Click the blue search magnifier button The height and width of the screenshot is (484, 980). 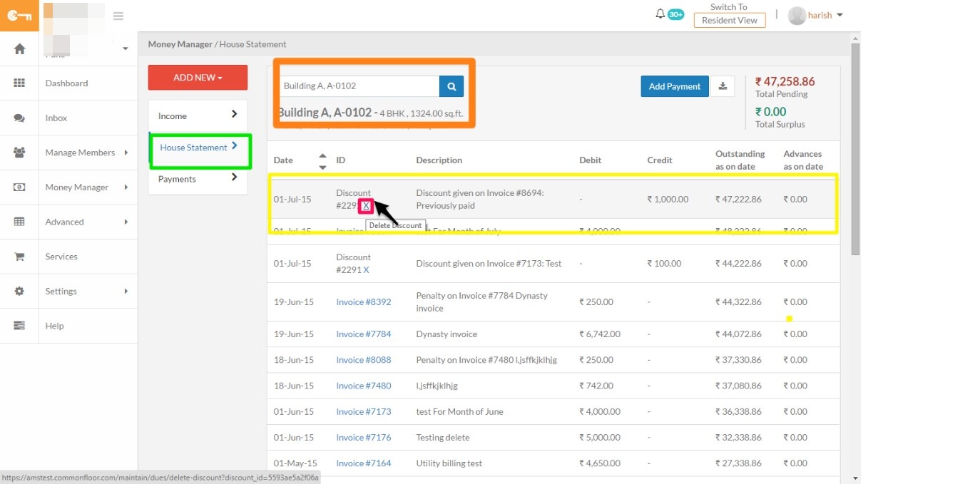tap(451, 86)
